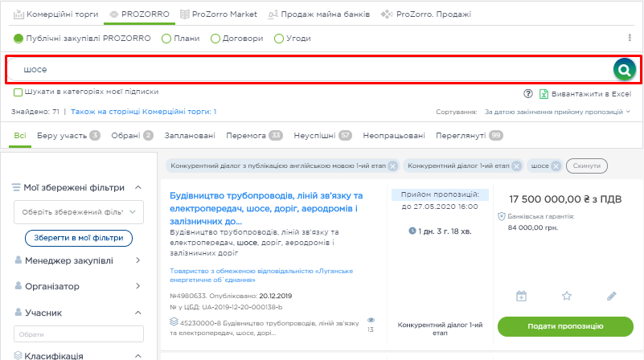
Task: Remove the 'шосе' filter chip
Action: coord(556,166)
